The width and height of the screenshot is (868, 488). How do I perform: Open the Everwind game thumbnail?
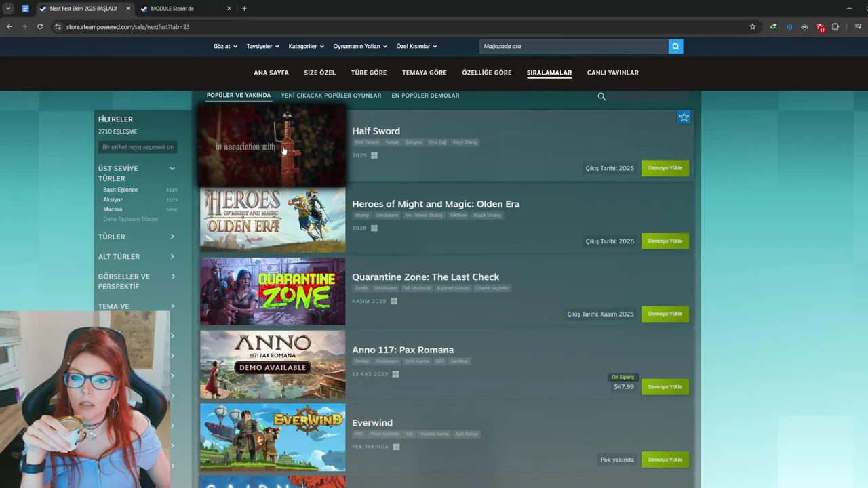tap(273, 437)
